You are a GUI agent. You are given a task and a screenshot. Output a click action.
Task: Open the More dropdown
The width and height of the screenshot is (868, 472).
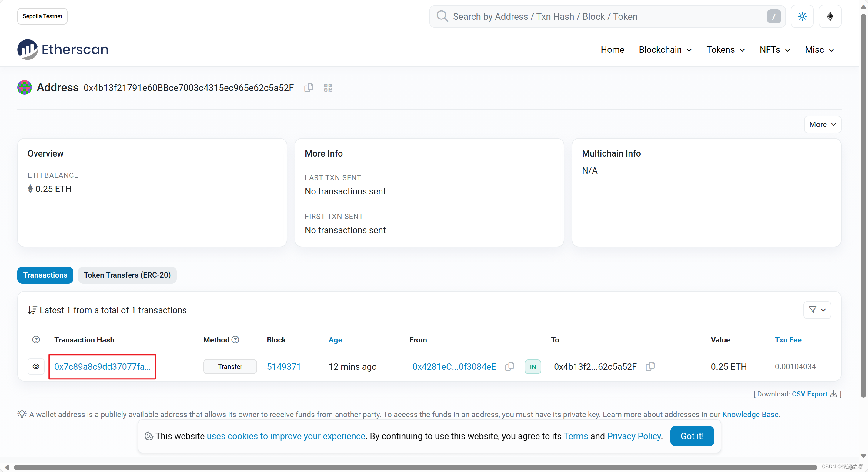[x=822, y=124]
